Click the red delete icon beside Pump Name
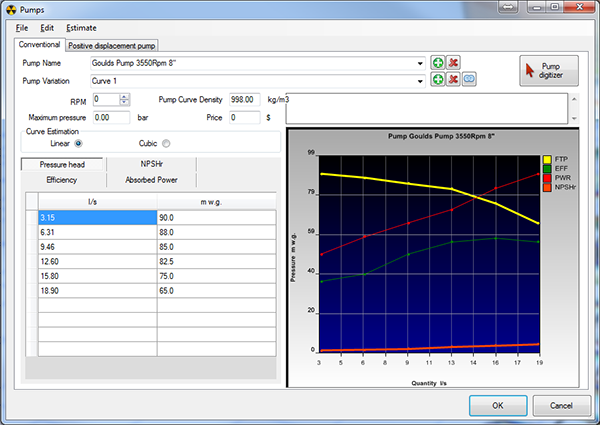The height and width of the screenshot is (425, 600). tap(453, 62)
